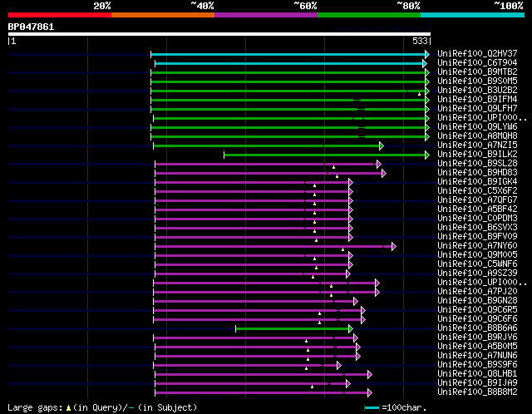Open hit UniRef100_B9IFM4
Image resolution: width=532 pixels, height=414 pixels.
pyautogui.click(x=477, y=99)
